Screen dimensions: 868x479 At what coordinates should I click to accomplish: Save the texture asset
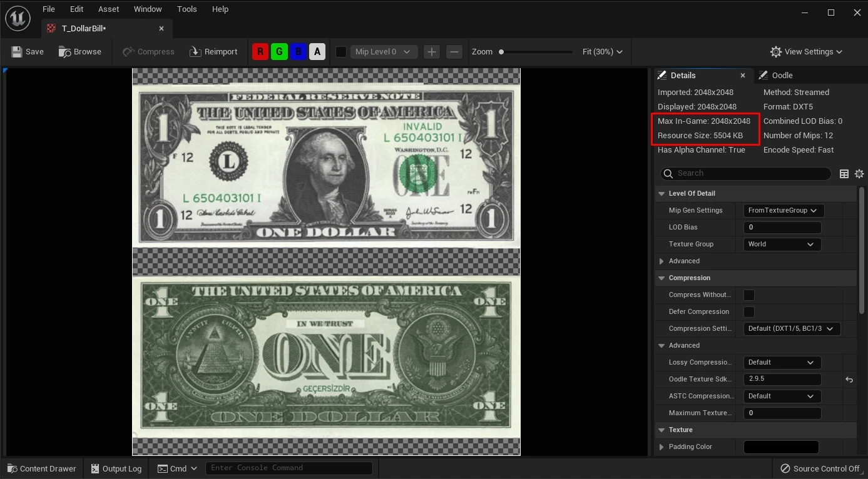(x=28, y=52)
